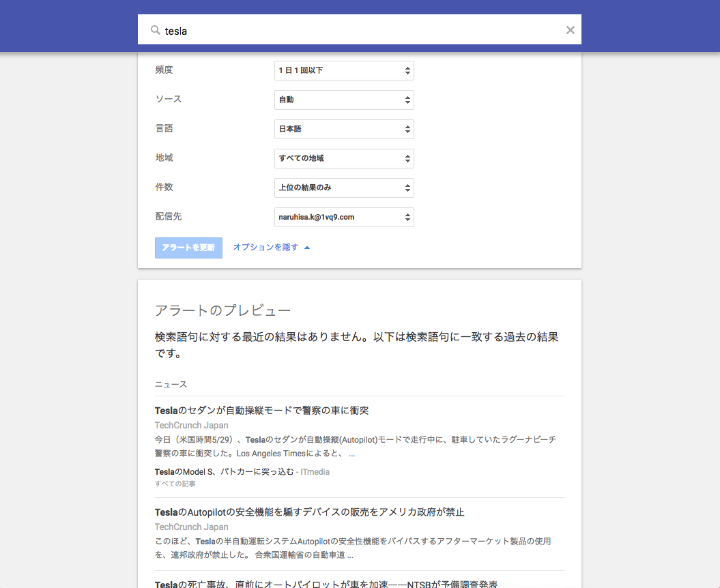The width and height of the screenshot is (720, 588).
Task: Open article Teslaのセダンが自動操縦モードで警察の車に衝突
Action: pyautogui.click(x=262, y=411)
